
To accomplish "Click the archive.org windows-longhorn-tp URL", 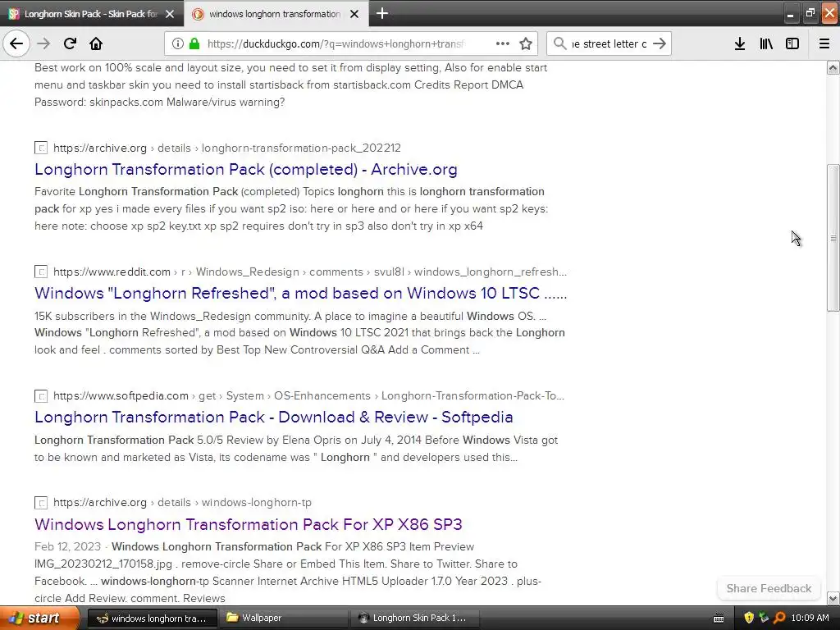I will (x=182, y=503).
